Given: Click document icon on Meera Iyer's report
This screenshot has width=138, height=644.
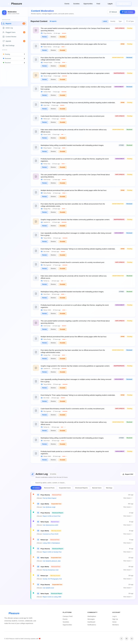Looking at the screenshot, I should 36,118.
